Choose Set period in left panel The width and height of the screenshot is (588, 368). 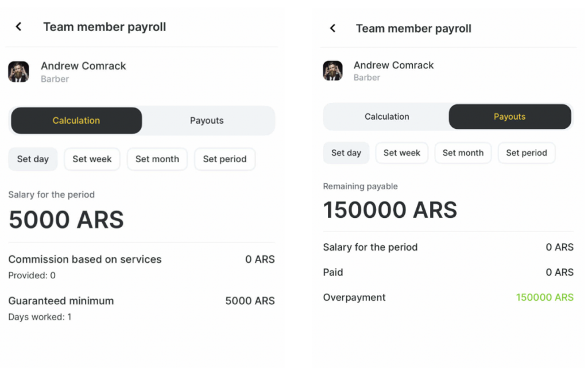(225, 159)
